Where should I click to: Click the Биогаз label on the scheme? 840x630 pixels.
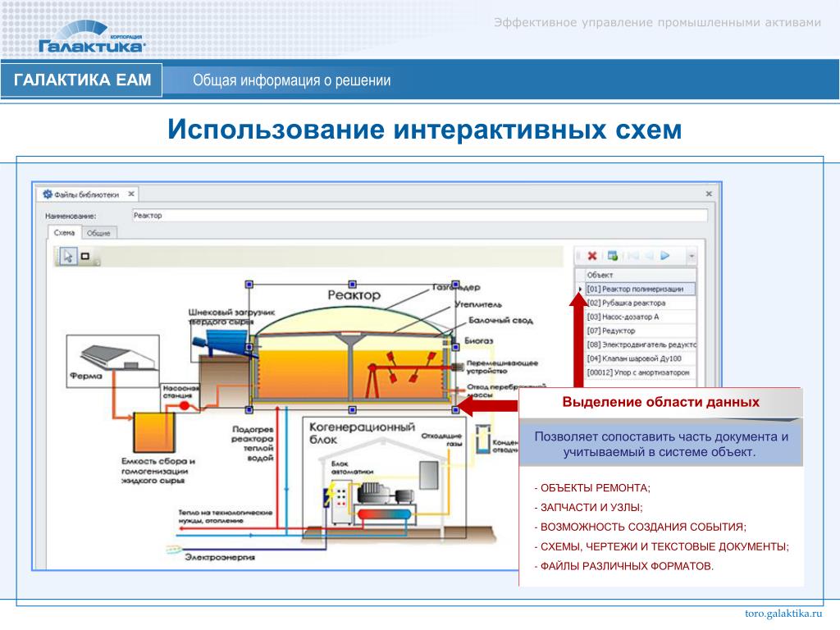click(x=478, y=340)
